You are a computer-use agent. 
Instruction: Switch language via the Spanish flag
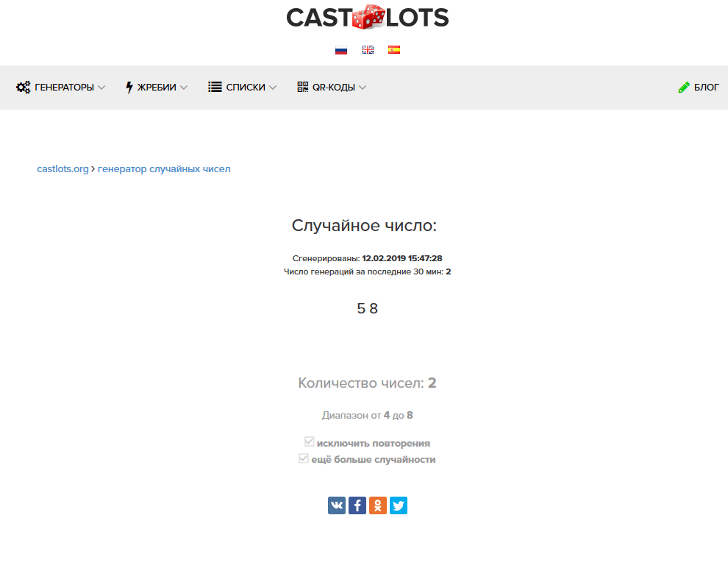click(x=394, y=50)
